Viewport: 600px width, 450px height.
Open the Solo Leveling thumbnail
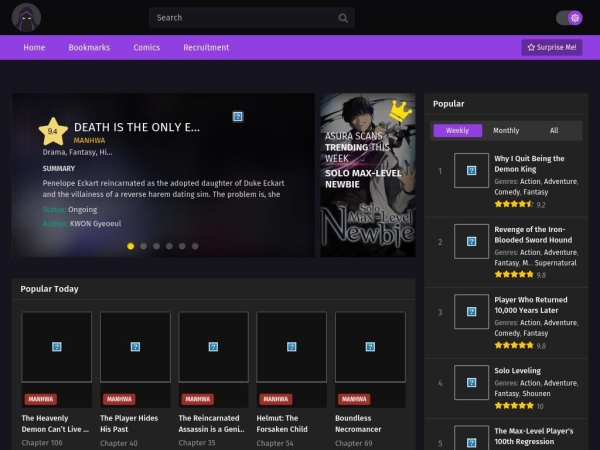tap(471, 382)
